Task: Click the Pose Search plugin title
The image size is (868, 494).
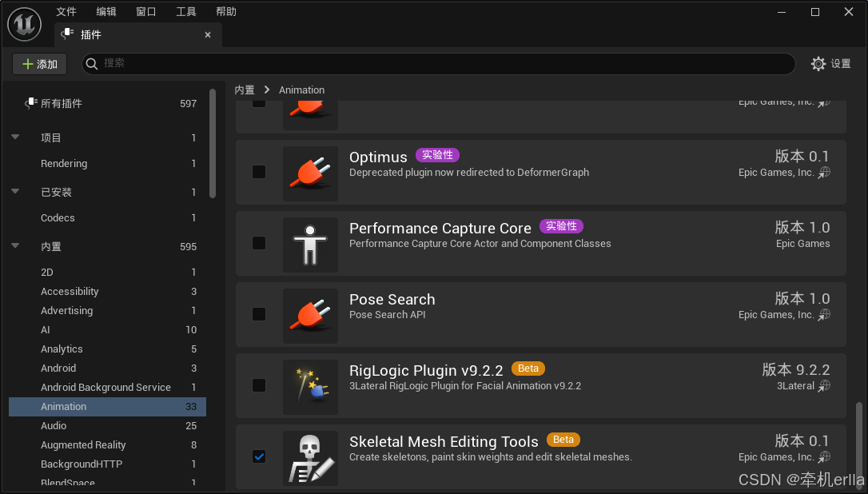Action: [392, 300]
